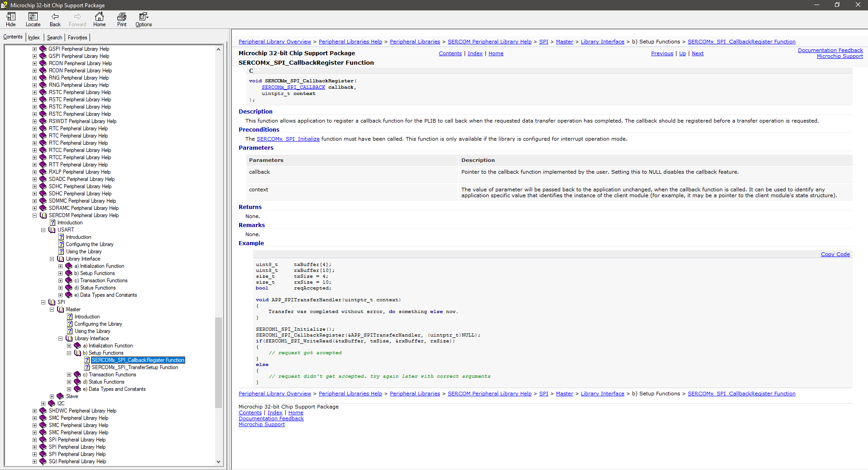This screenshot has height=470, width=868.
Task: Click the SPI open book icon under SERCOM
Action: click(x=52, y=302)
